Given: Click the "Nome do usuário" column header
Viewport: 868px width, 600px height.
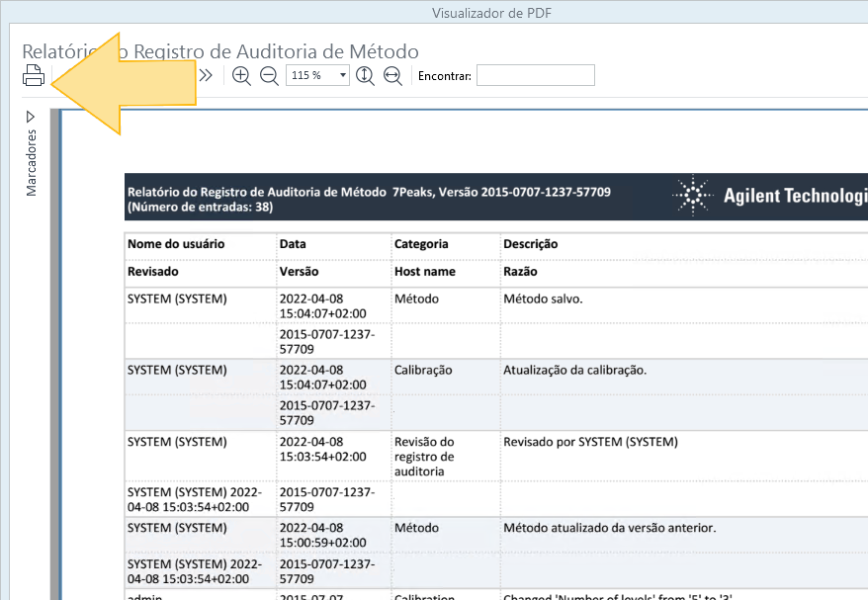Looking at the screenshot, I should pos(176,244).
